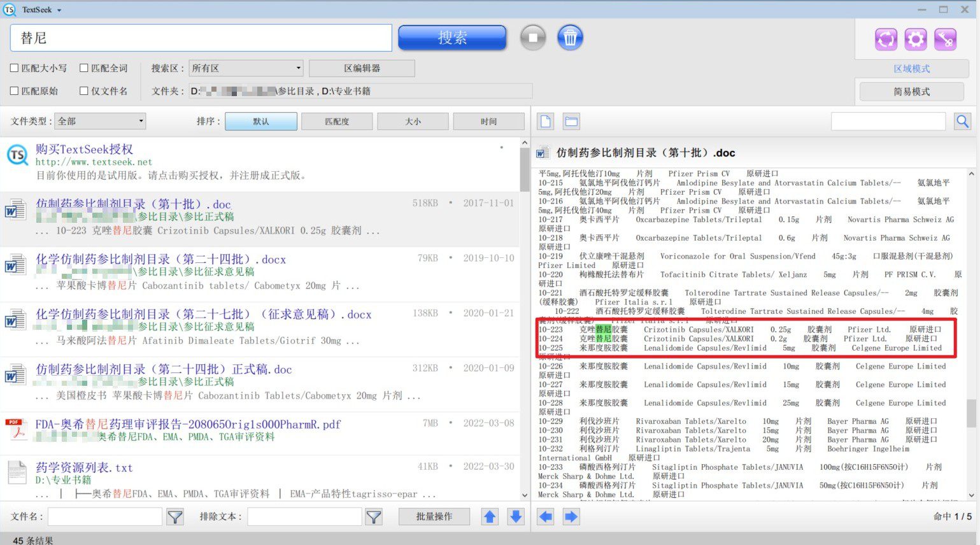The image size is (980, 545).
Task: Jump to next hit with right arrow
Action: coord(571,516)
